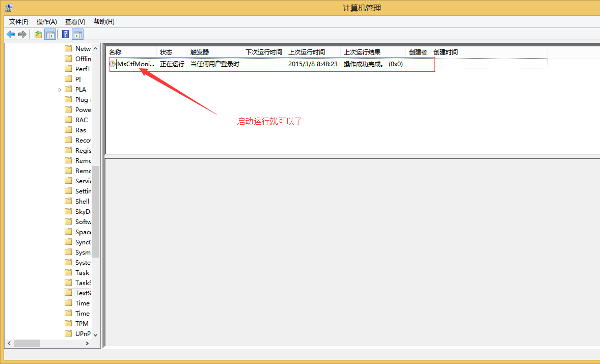Click the tree's vertical scrollbar thumb
The image size is (600, 364).
pyautogui.click(x=95, y=211)
